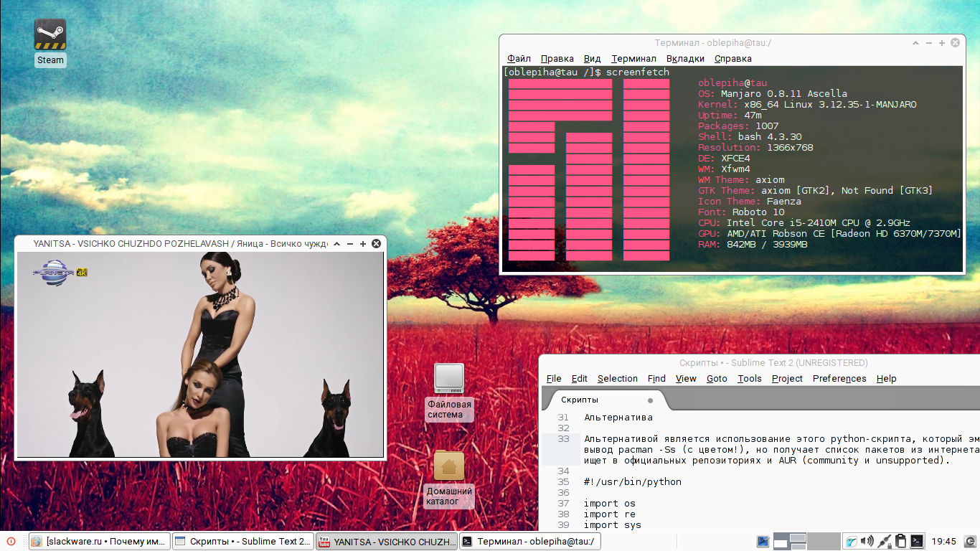This screenshot has width=980, height=551.
Task: Open the volume control tray icon
Action: [867, 542]
